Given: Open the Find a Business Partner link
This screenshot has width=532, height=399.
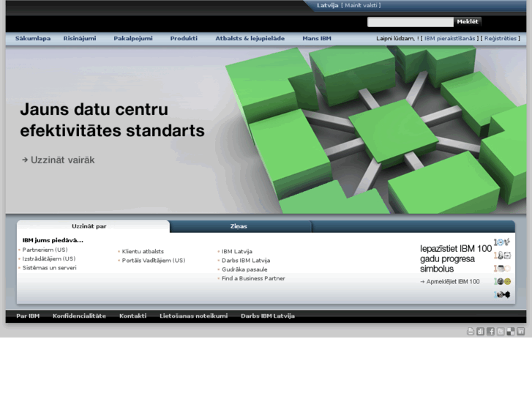Looking at the screenshot, I should 253,278.
